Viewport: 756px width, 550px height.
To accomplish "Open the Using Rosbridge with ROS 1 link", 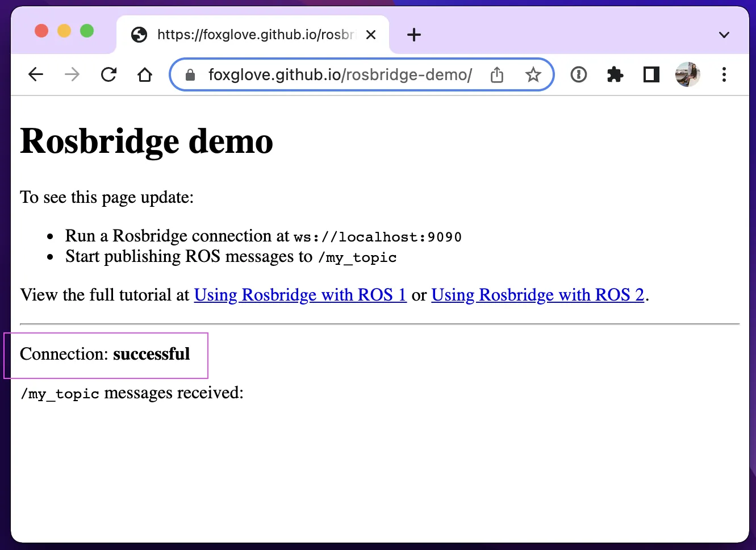I will [300, 295].
